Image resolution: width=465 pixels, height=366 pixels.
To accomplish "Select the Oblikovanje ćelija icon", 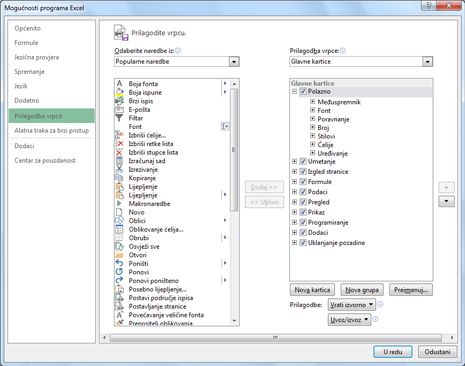I will [x=119, y=229].
